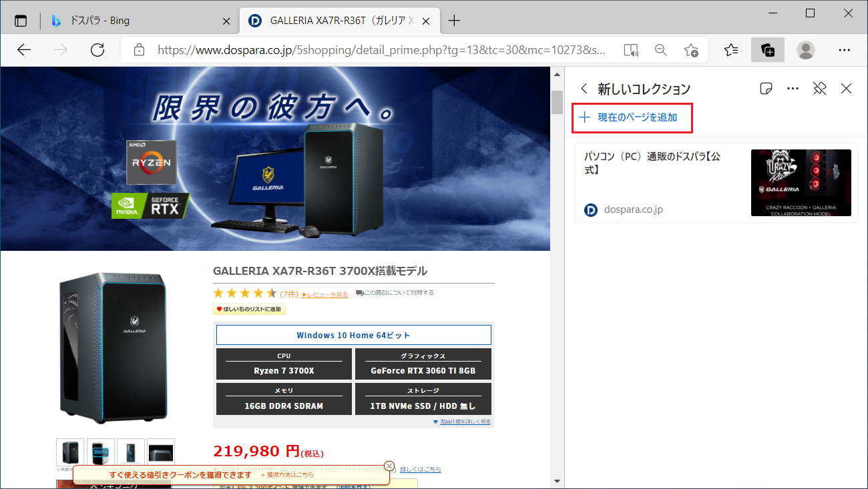Select the third product thumbnail

pos(130,452)
